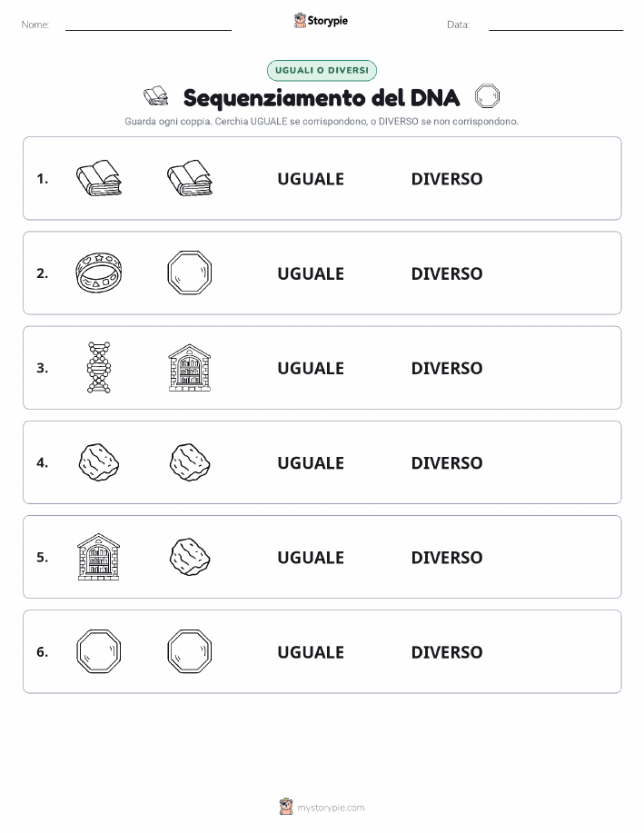Click the second rock icon in row 4
Image resolution: width=644 pixels, height=833 pixels.
(x=190, y=462)
